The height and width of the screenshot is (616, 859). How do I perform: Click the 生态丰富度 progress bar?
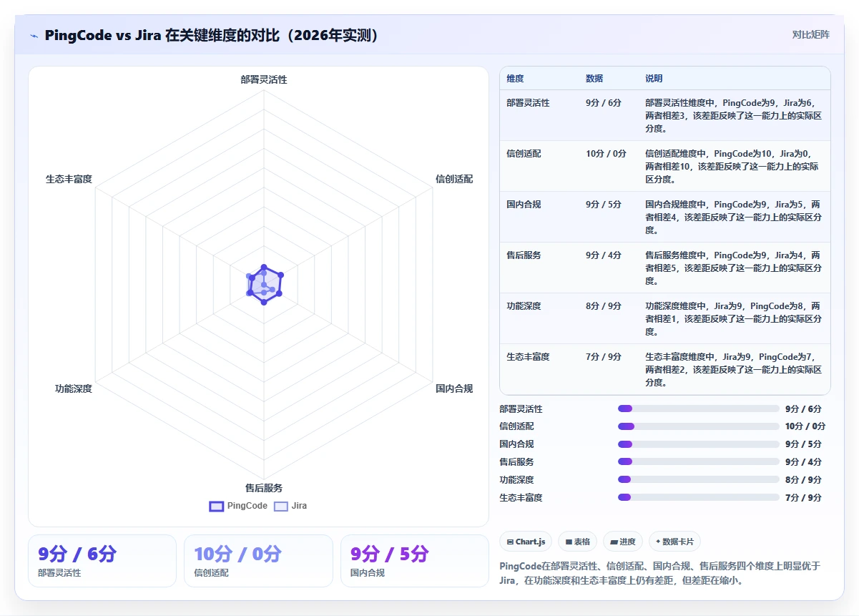tap(698, 497)
